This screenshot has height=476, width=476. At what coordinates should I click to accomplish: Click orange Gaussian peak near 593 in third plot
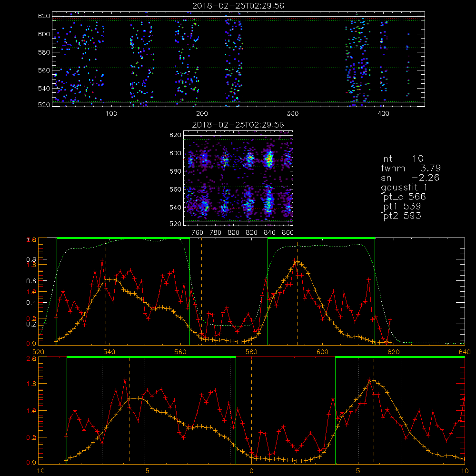click(x=297, y=262)
